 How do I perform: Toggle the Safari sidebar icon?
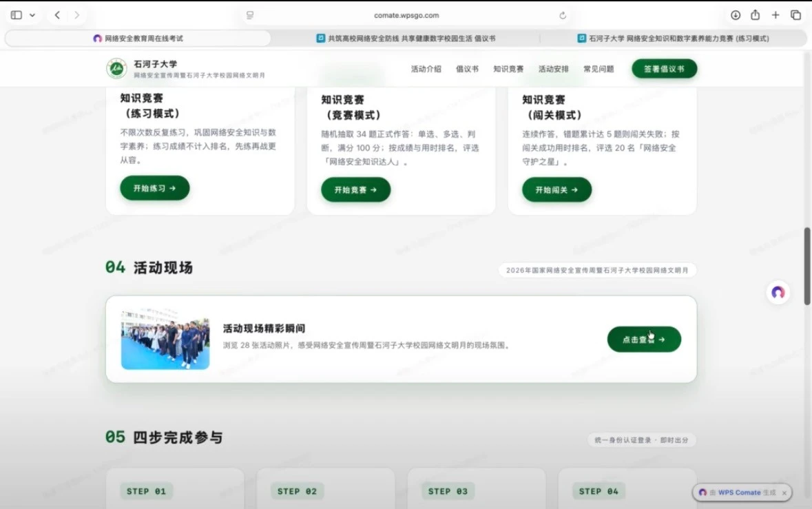coord(17,15)
